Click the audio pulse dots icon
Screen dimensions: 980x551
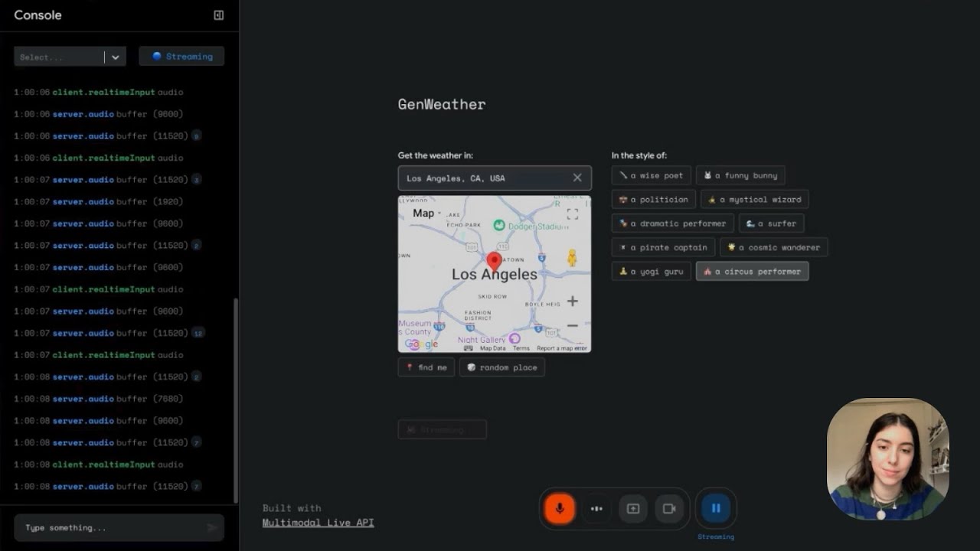(596, 508)
